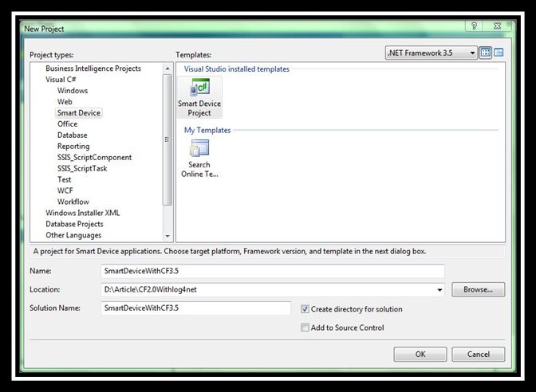Toggle Create directory for solution checkbox

click(x=305, y=309)
